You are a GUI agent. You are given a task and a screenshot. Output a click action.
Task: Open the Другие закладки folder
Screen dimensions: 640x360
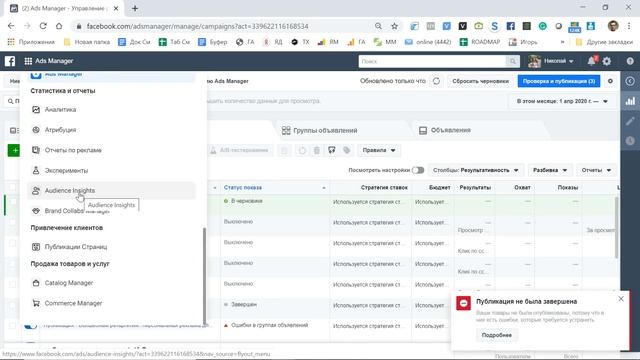604,42
